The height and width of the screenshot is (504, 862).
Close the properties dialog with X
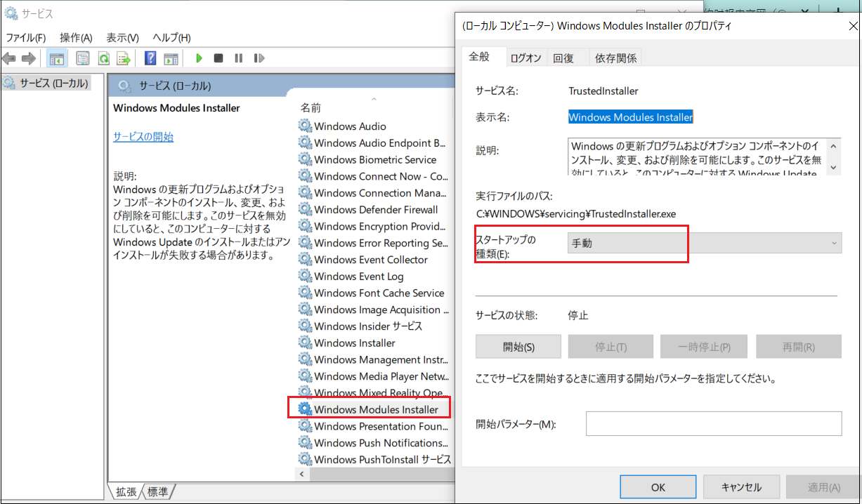852,27
